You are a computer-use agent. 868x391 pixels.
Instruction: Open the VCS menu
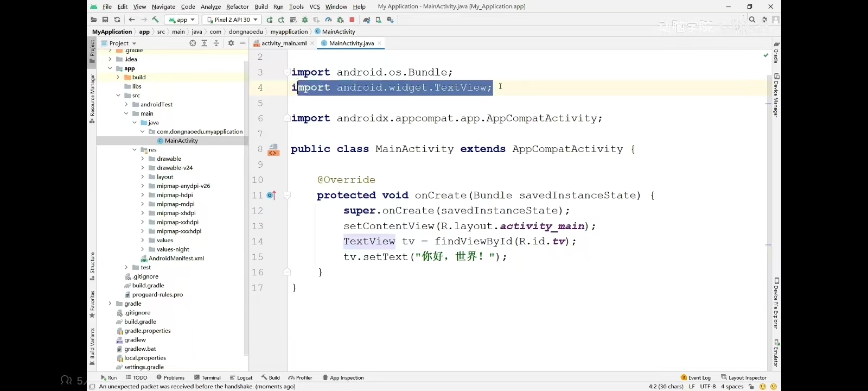315,7
